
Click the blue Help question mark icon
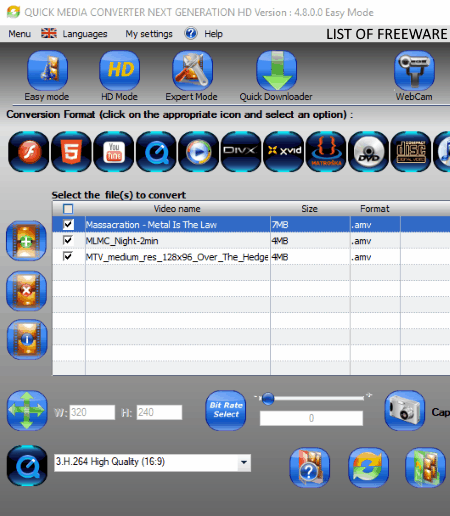191,33
